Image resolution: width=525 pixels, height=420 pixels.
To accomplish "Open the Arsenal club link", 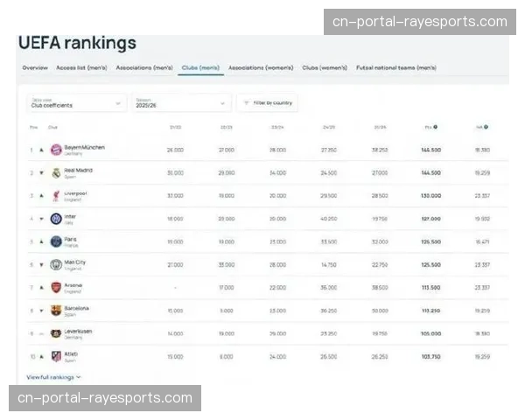I will (x=73, y=285).
